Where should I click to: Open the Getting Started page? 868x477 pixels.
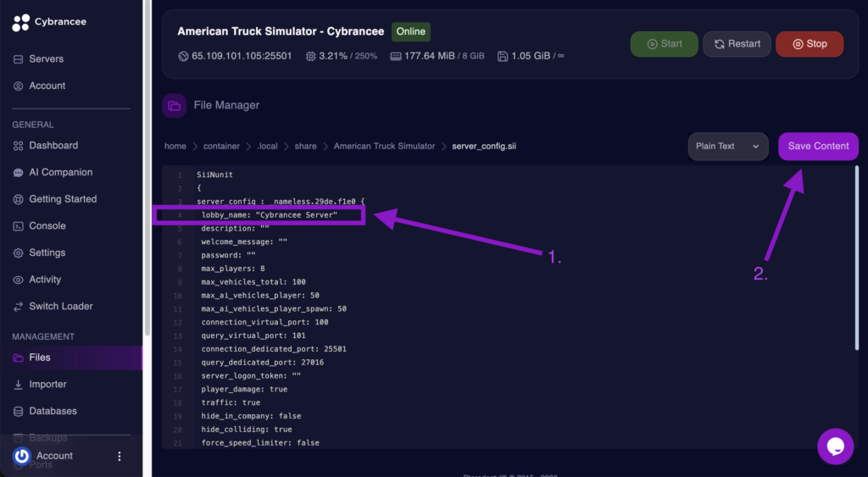pyautogui.click(x=63, y=199)
